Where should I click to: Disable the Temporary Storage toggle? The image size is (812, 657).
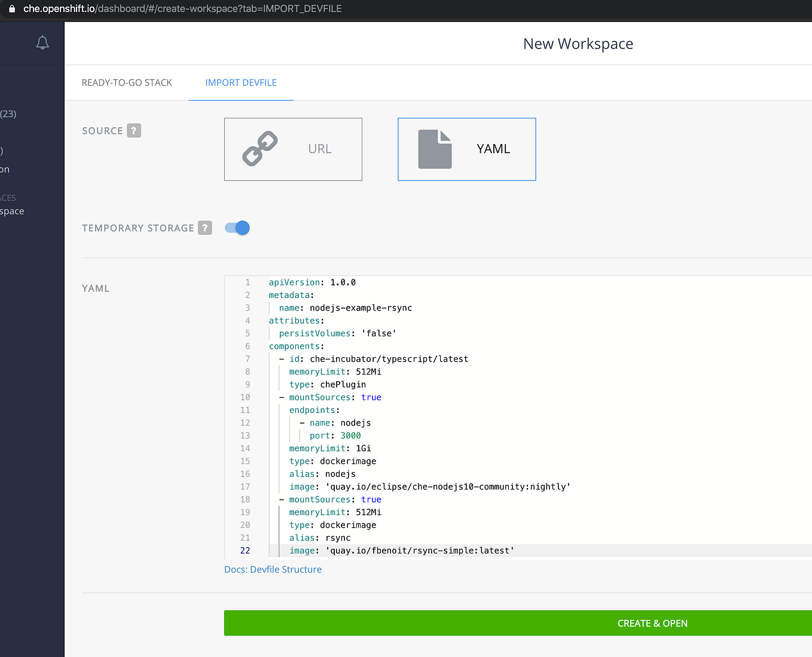click(237, 227)
